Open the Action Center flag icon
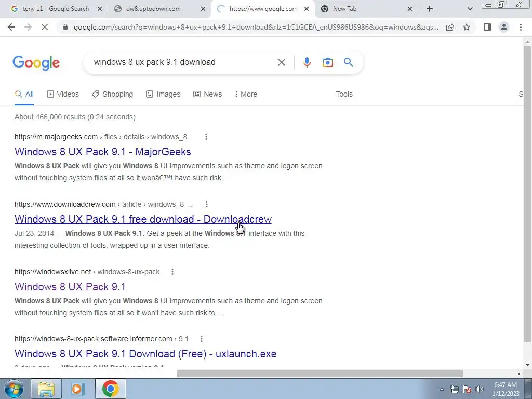 coord(467,389)
